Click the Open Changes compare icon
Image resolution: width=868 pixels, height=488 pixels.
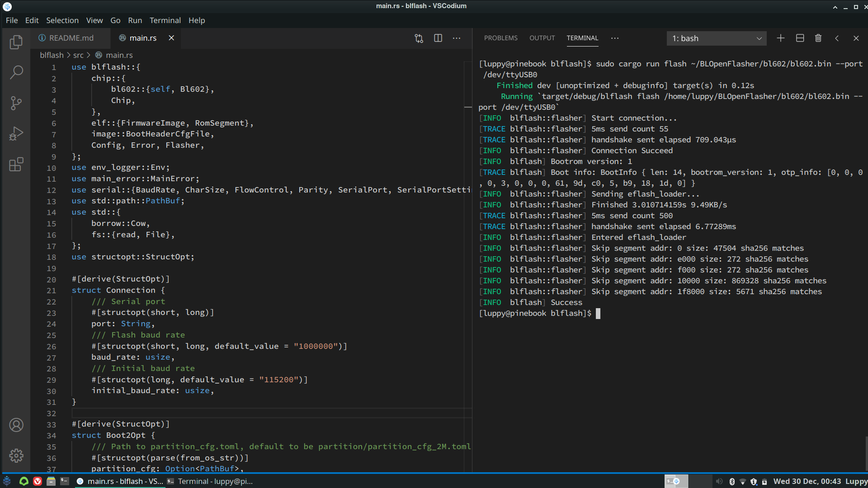tap(419, 38)
